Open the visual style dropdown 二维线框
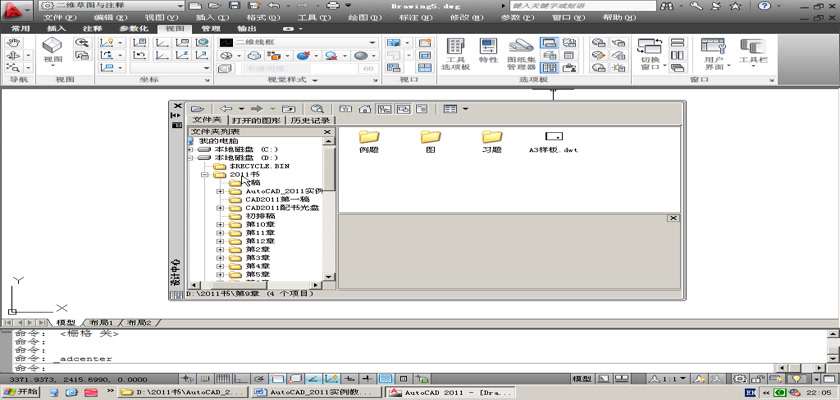 click(298, 42)
